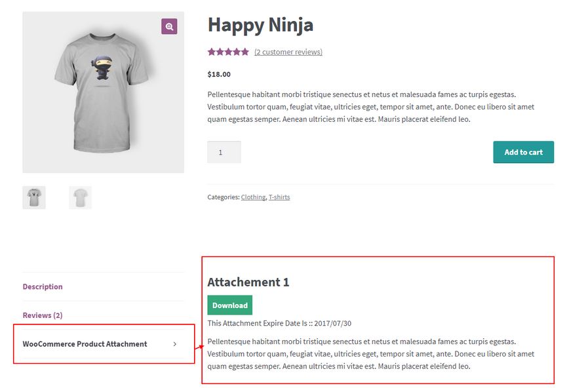Screen dimensions: 588x388
Task: Click the chevron arrow beside WooCommerce Product Attachment
Action: [175, 344]
